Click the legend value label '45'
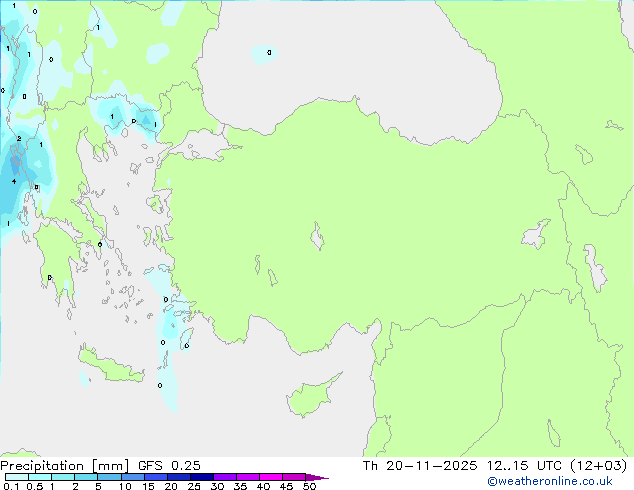The height and width of the screenshot is (490, 634). 286,486
